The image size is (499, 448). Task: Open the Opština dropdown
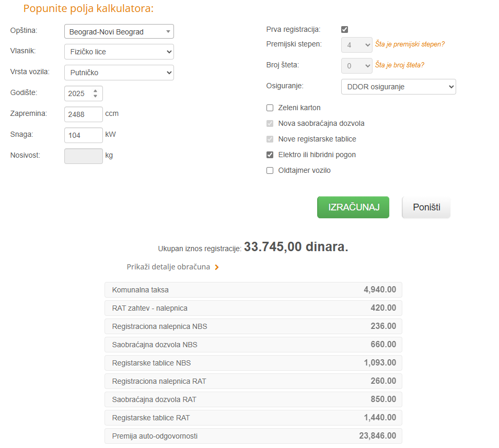119,32
